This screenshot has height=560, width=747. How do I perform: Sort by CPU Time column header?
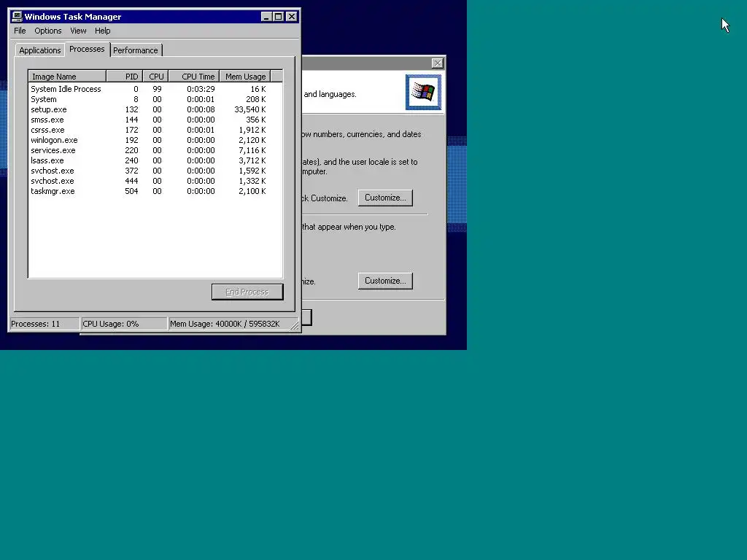(x=194, y=77)
